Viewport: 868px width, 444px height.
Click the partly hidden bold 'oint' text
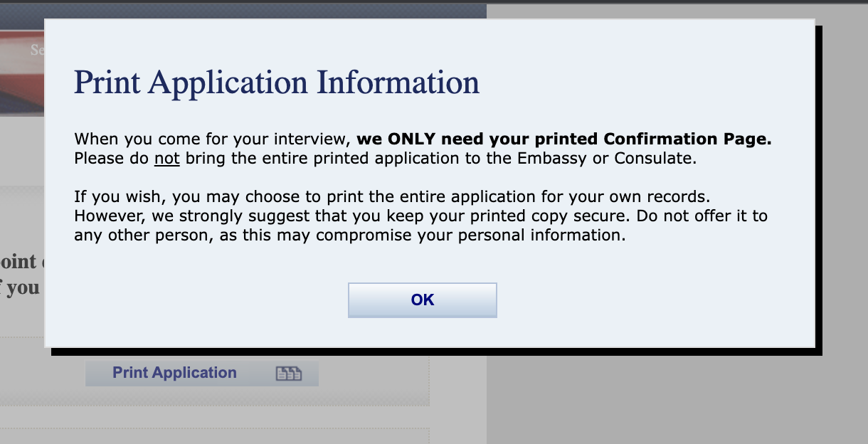click(22, 261)
